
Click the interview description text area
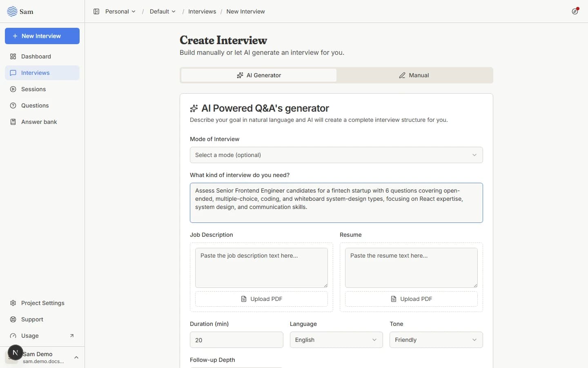pyautogui.click(x=336, y=203)
